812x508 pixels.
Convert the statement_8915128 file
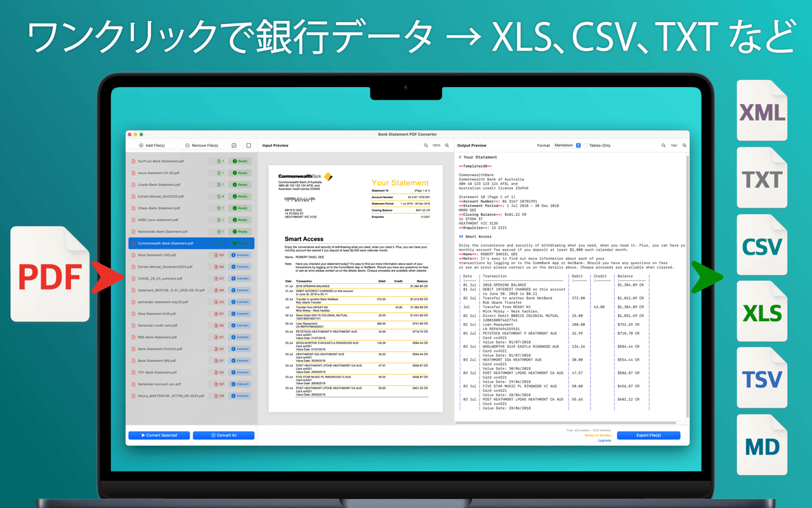240,290
